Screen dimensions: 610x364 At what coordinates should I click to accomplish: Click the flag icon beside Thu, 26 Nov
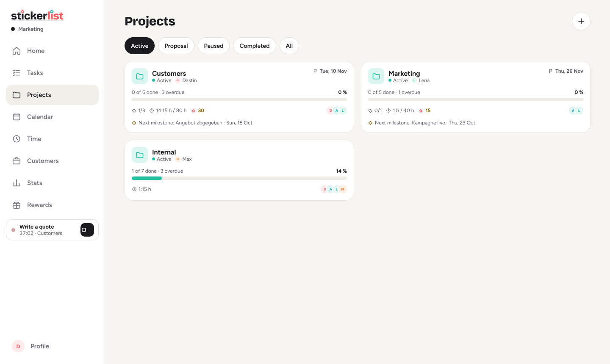click(x=551, y=71)
